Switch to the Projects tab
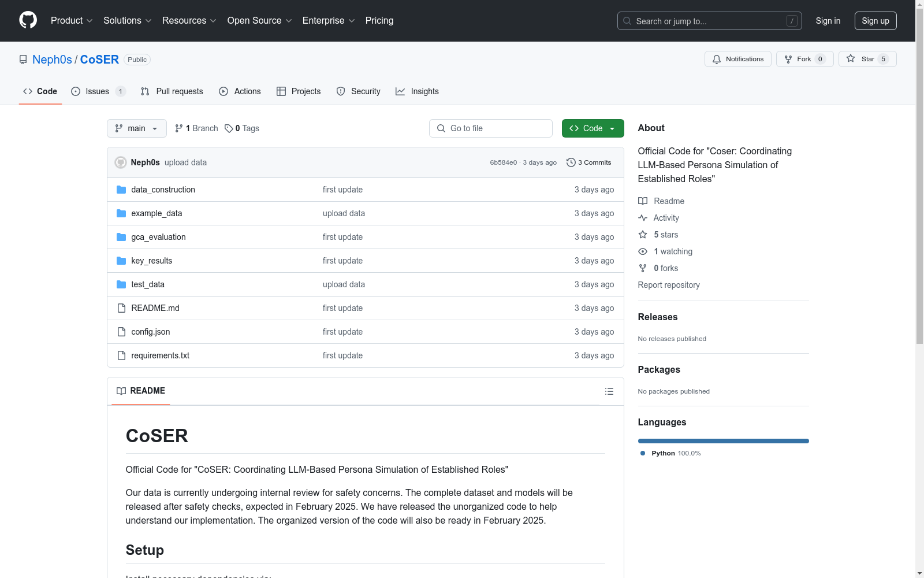 (x=299, y=91)
